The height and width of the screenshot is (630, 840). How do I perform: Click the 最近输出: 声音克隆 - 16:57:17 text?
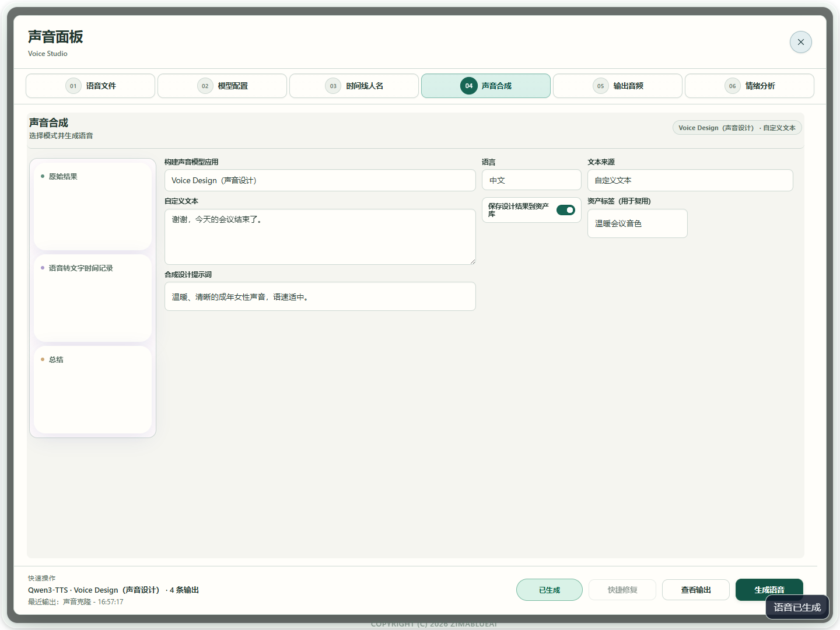click(76, 602)
